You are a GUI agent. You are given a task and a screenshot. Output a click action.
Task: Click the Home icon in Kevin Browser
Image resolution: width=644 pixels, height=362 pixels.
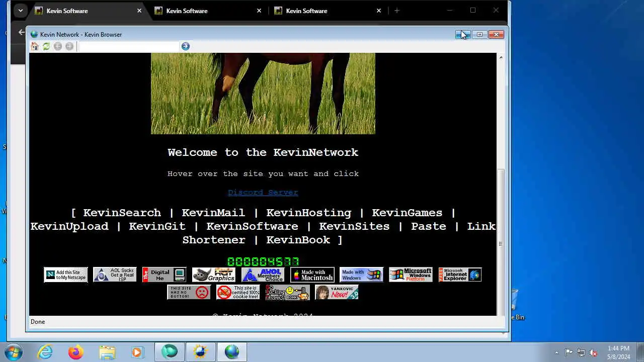click(35, 46)
